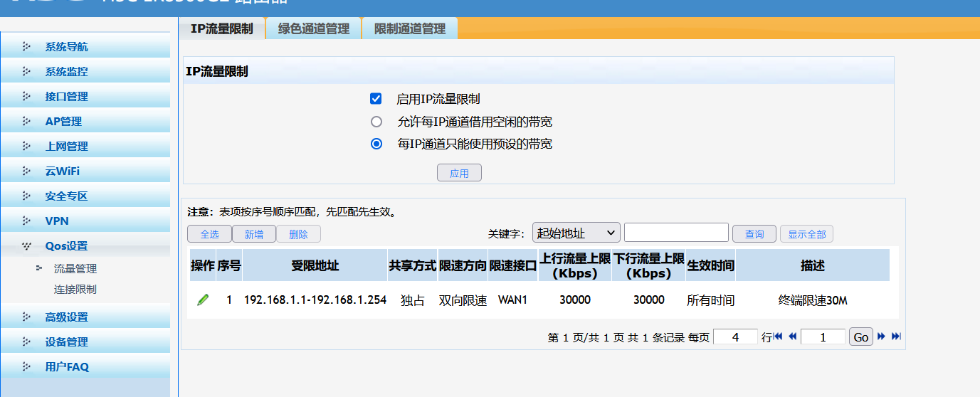
Task: Click the address 192.168.1.1-192.168.1.254 cell
Action: point(315,300)
